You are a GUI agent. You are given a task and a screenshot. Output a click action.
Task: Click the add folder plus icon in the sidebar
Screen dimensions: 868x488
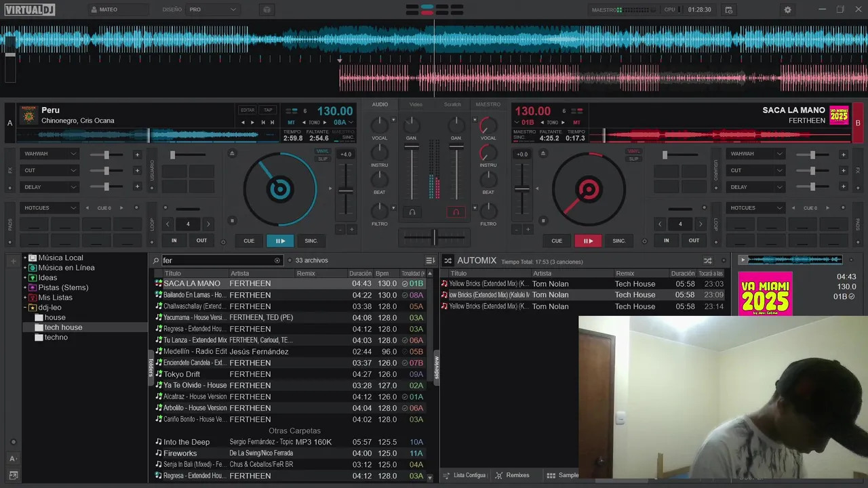click(13, 261)
